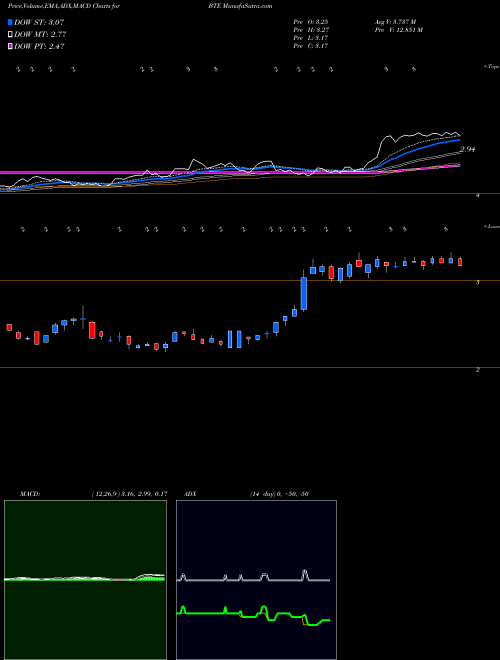Click the white DOW MT legend swatch
This screenshot has width=500, height=660.
[x=10, y=35]
